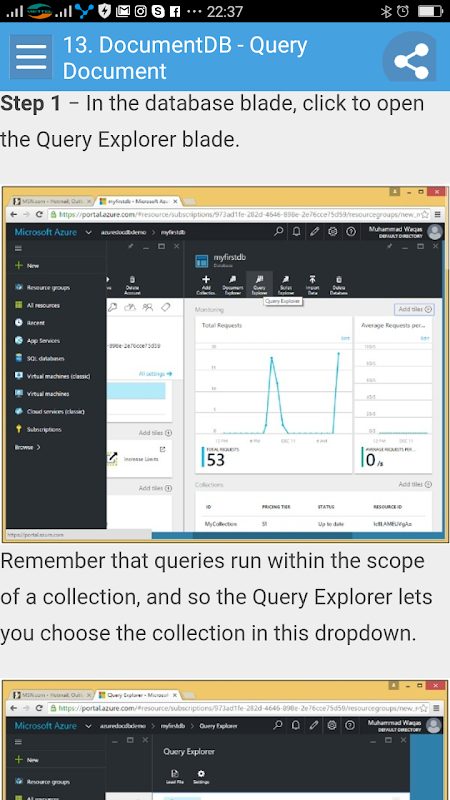This screenshot has height=800, width=450.
Task: Tap the first Azure portal screenshot image
Action: coord(225,364)
